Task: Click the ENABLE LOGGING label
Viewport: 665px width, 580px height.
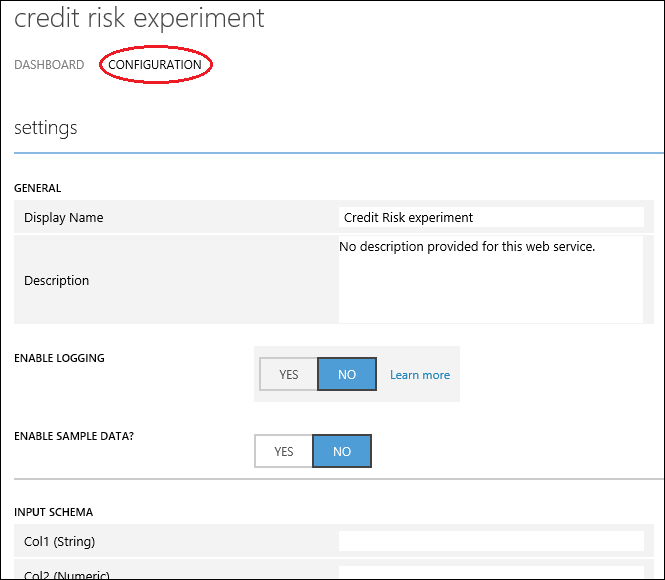Action: (59, 358)
